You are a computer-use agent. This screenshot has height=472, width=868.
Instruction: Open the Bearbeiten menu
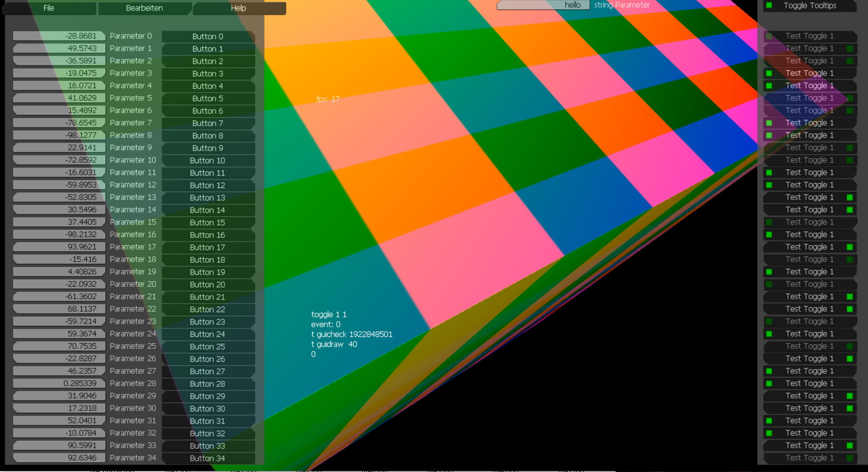(145, 8)
